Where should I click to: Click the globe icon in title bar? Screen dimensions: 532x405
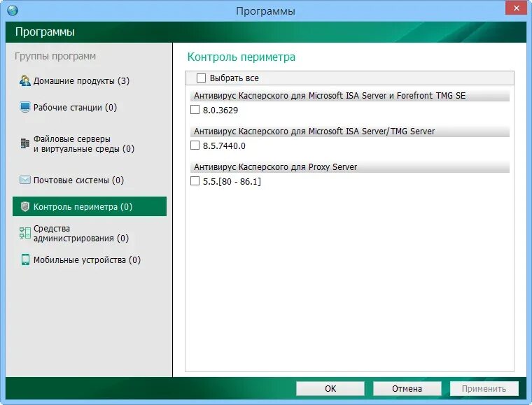[13, 10]
